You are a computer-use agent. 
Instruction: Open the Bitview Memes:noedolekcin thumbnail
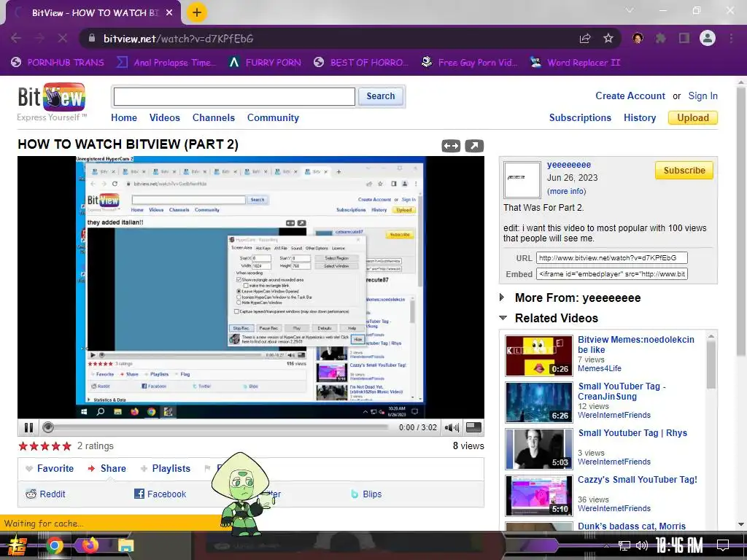[539, 355]
